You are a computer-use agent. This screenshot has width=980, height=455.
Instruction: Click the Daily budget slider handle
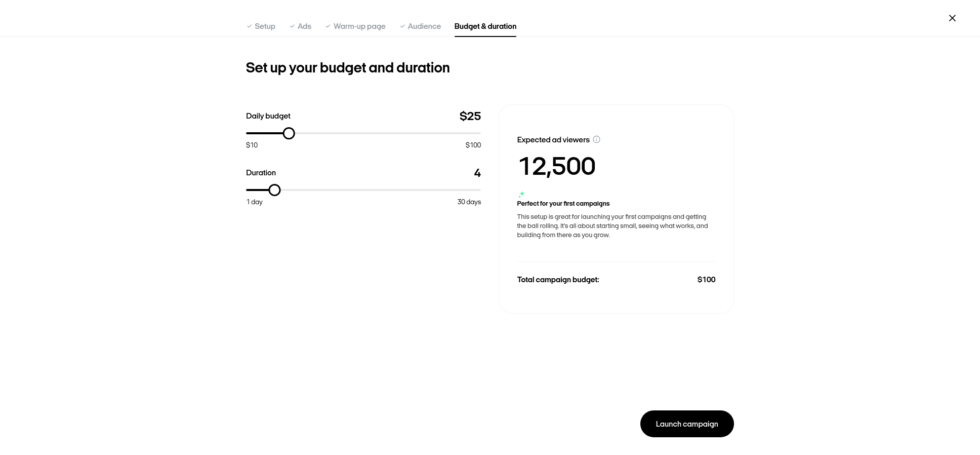coord(289,133)
